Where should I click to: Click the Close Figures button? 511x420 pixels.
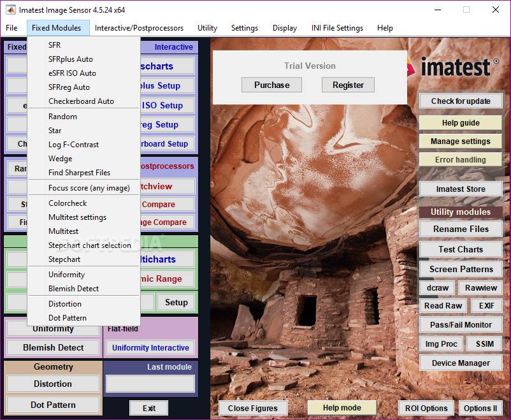pyautogui.click(x=253, y=409)
